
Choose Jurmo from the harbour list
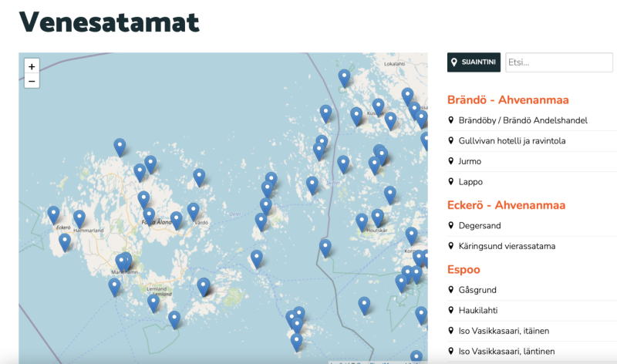(470, 161)
